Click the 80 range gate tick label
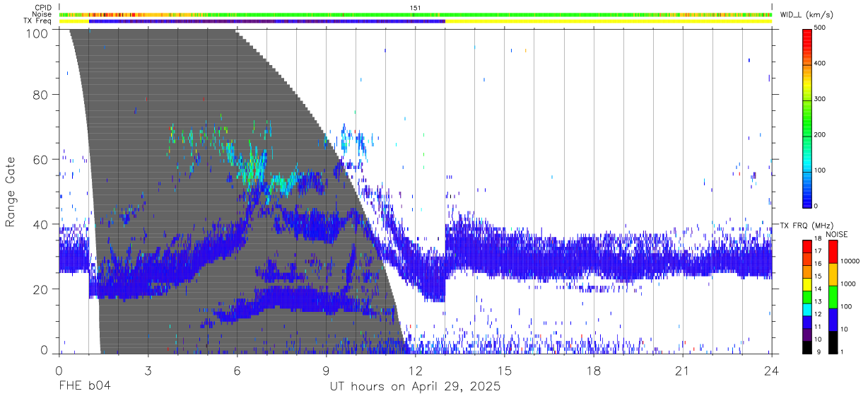Image resolution: width=868 pixels, height=401 pixels. pyautogui.click(x=42, y=95)
